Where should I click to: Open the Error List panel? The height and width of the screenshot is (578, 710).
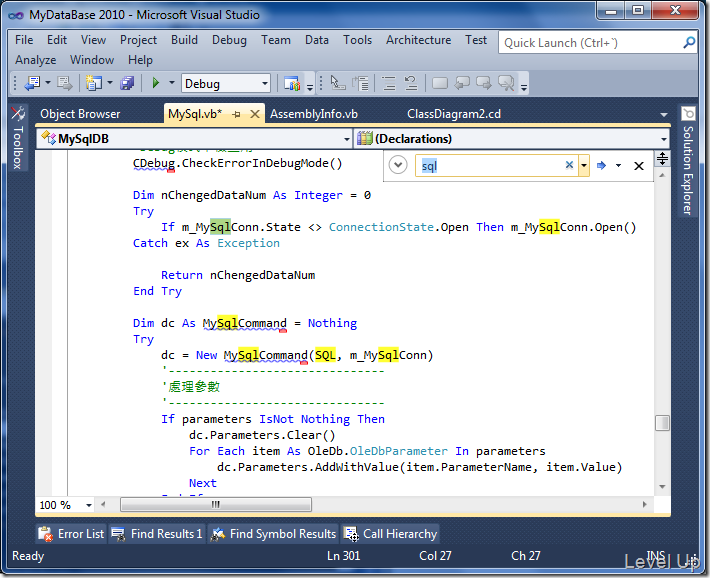(71, 534)
